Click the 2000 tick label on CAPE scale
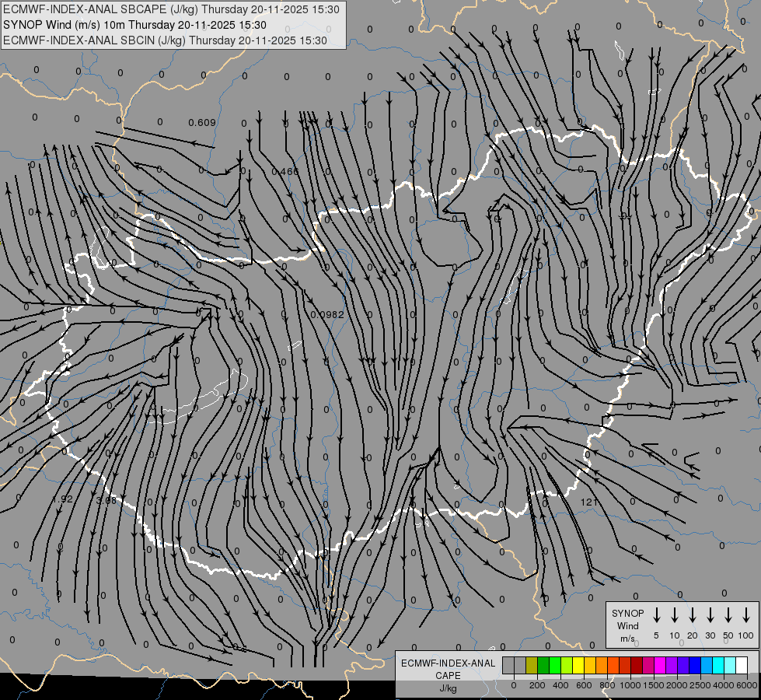This screenshot has height=700, width=761. click(676, 685)
